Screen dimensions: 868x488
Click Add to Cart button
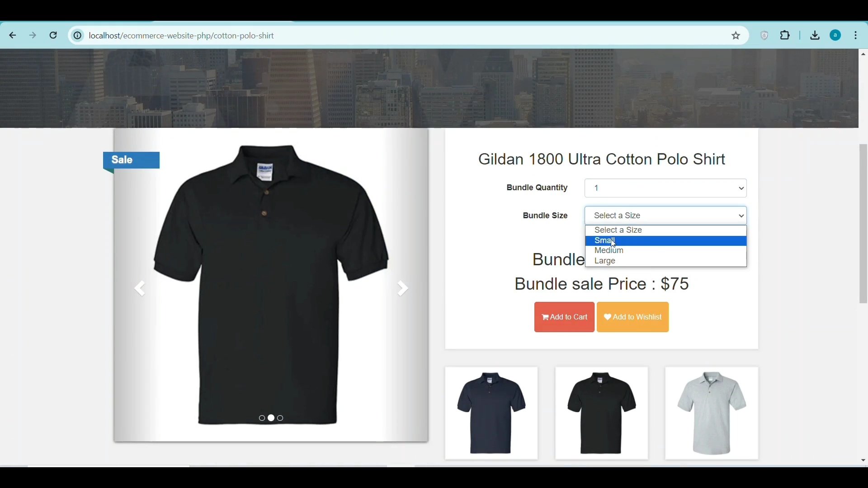coord(564,317)
